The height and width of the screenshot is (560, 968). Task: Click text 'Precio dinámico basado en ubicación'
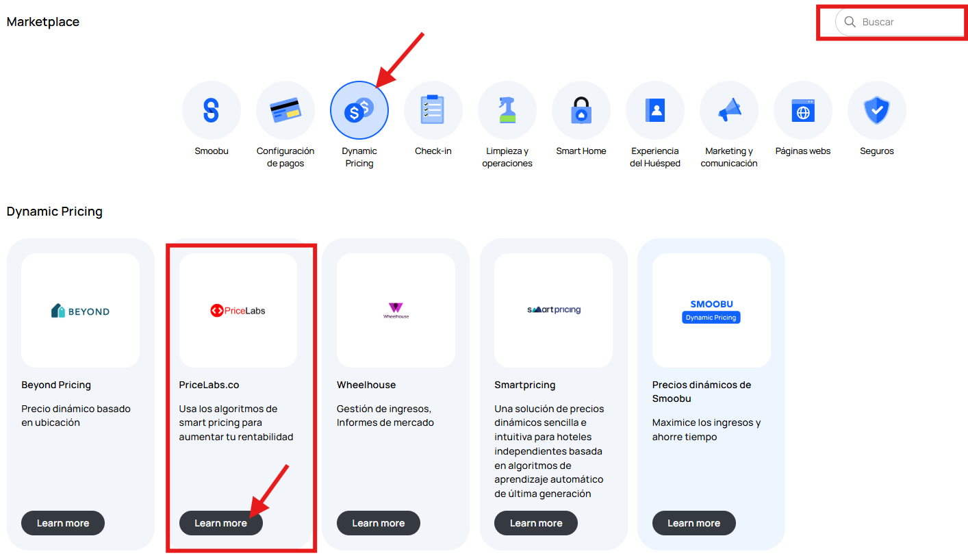(76, 416)
